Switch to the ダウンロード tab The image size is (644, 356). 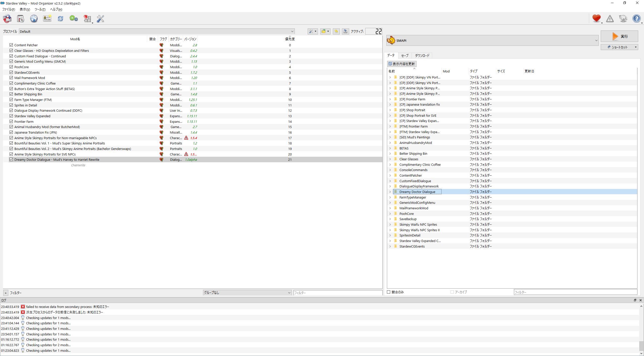[422, 56]
